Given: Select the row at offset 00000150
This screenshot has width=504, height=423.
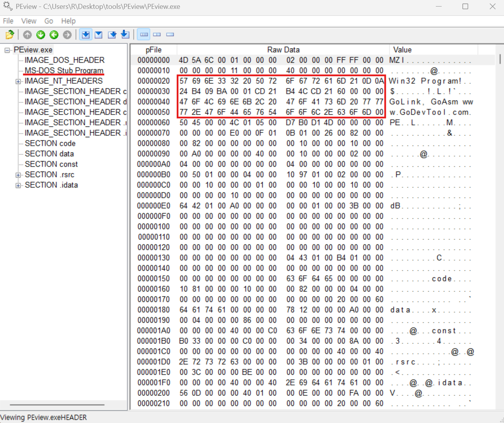Looking at the screenshot, I should (x=313, y=279).
